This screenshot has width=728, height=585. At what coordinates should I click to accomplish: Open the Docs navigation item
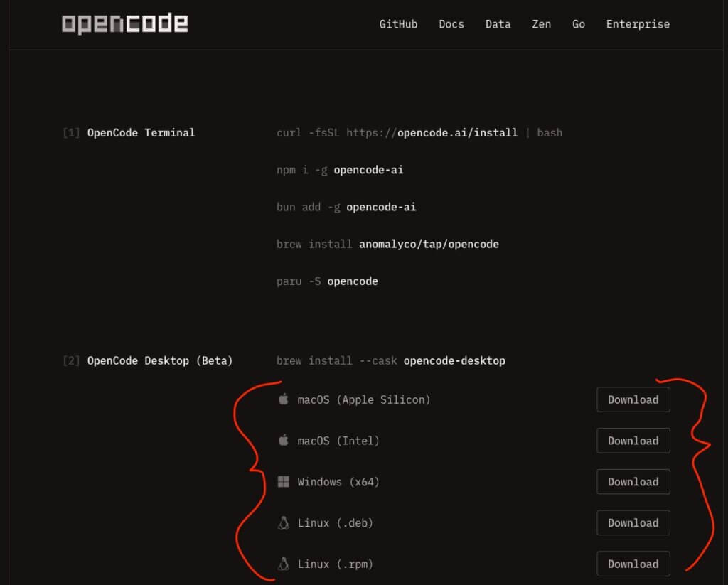[x=451, y=24]
